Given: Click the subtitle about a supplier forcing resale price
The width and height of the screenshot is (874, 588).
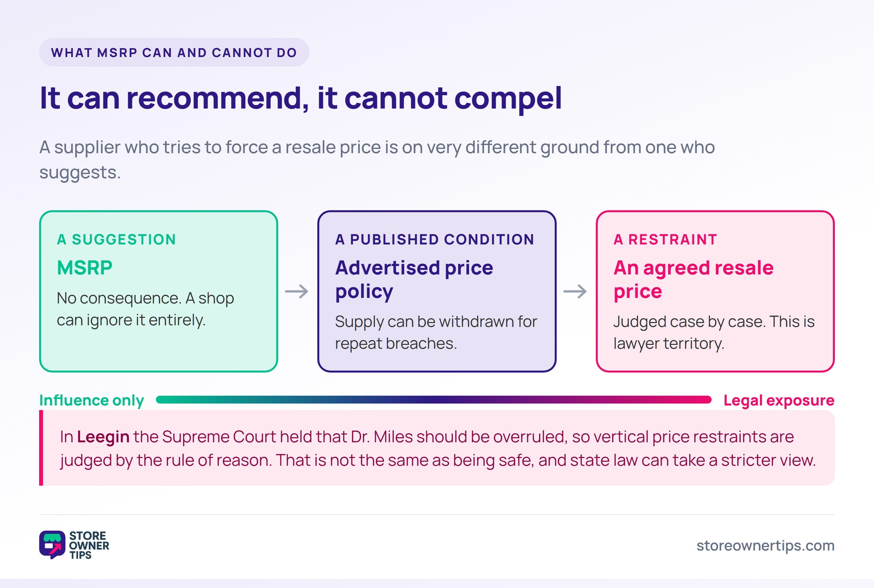Looking at the screenshot, I should click(377, 160).
